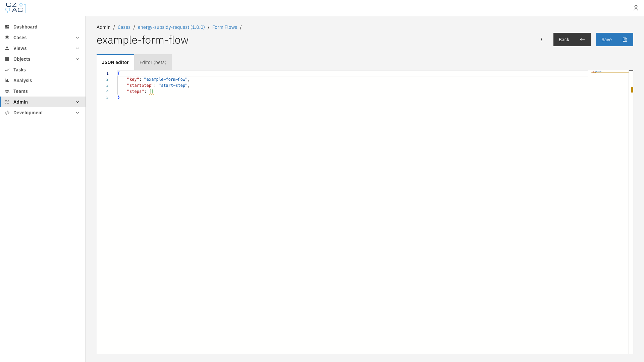
Task: Expand the Cases menu chevron
Action: [77, 38]
